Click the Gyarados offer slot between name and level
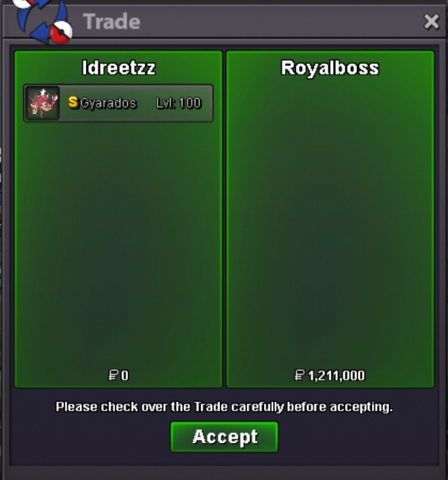Screen dimensions: 448x480 point(146,103)
